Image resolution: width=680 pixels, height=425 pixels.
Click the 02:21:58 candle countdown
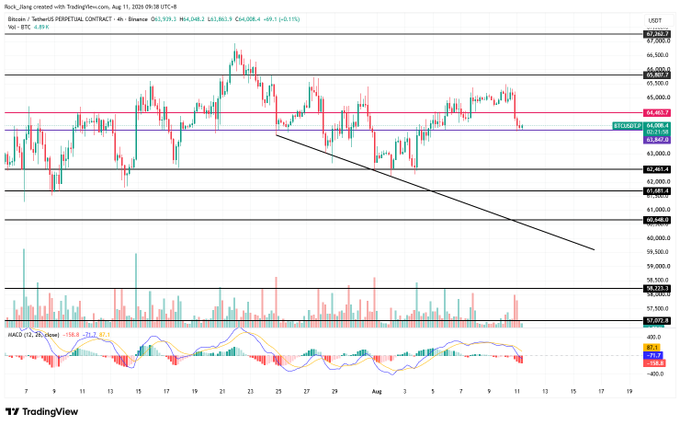[657, 132]
